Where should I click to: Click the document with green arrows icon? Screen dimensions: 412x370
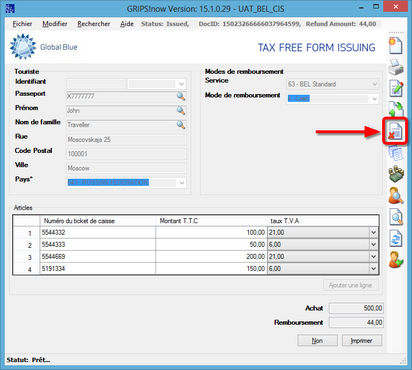(x=396, y=109)
